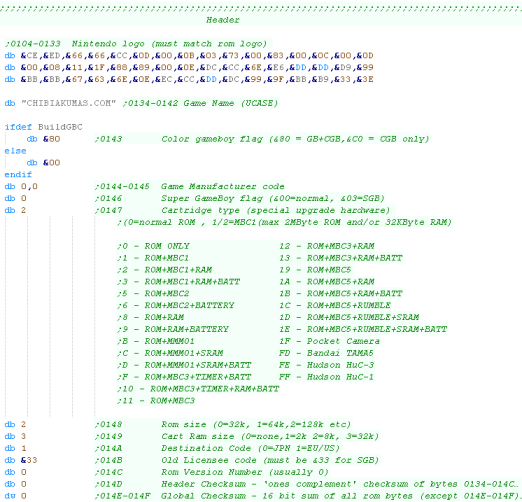
Task: Click the '13 - ROM+MBC3+RAM+BATT' entry
Action: point(341,258)
